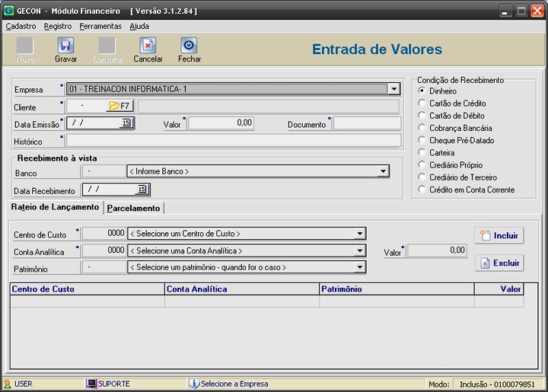This screenshot has height=392, width=548.
Task: Click the Valor column header in grid
Action: pyautogui.click(x=499, y=289)
